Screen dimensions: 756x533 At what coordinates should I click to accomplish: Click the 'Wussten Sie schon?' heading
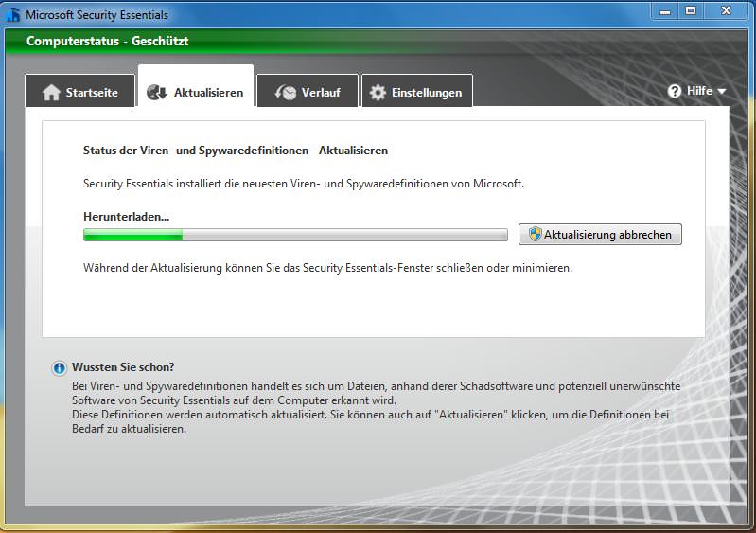click(123, 367)
